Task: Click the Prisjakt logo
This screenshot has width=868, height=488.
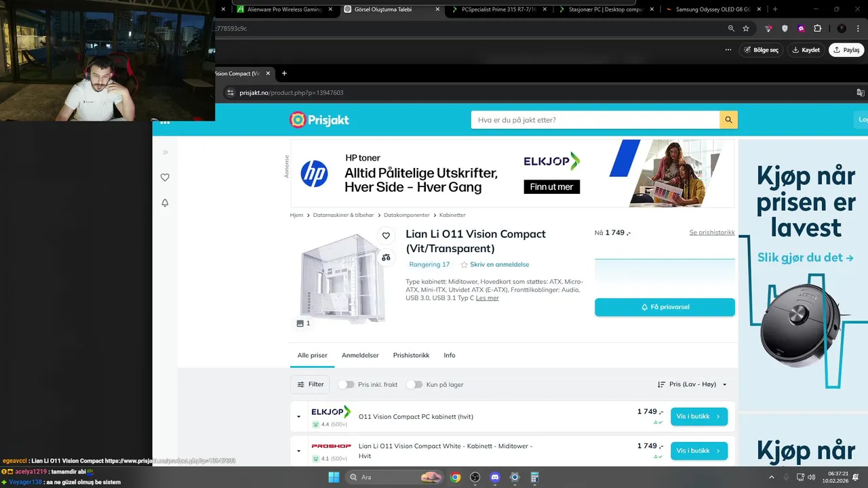Action: pyautogui.click(x=319, y=120)
